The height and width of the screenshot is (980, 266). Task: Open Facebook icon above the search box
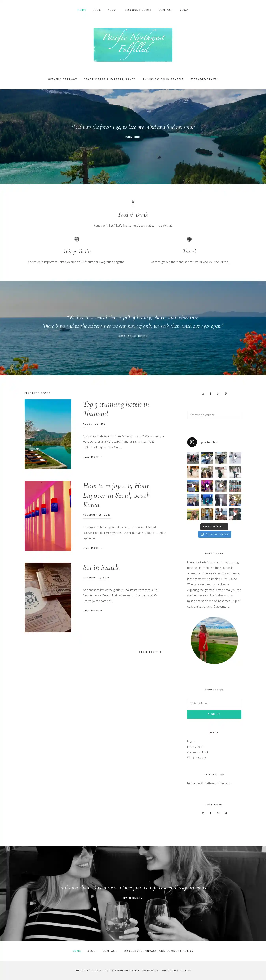[210, 394]
